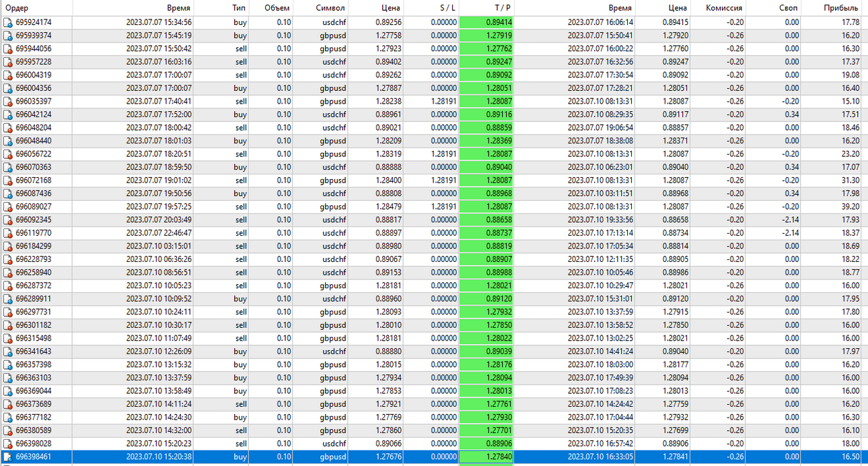Click the order icon beside 696070363

point(8,167)
